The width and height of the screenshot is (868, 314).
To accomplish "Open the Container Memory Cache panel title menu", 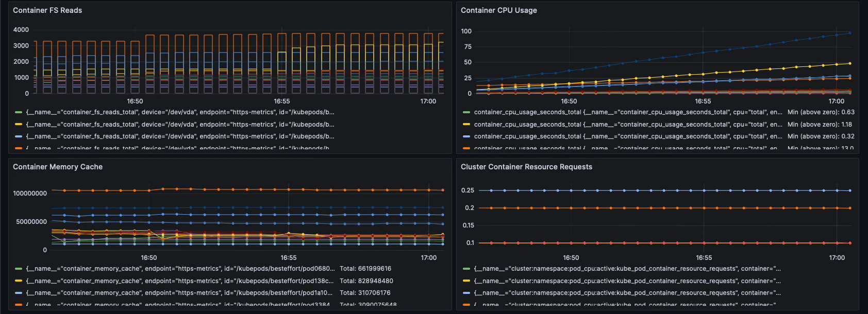I will [x=58, y=167].
